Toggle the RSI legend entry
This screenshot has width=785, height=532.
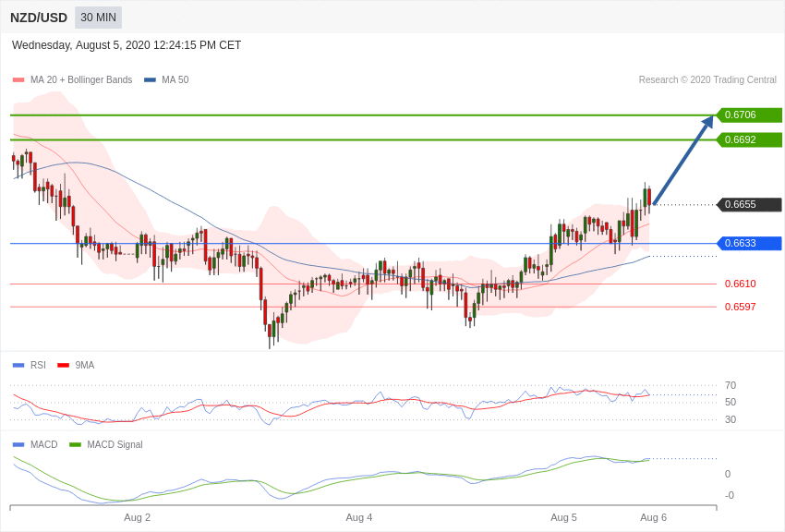(x=29, y=366)
